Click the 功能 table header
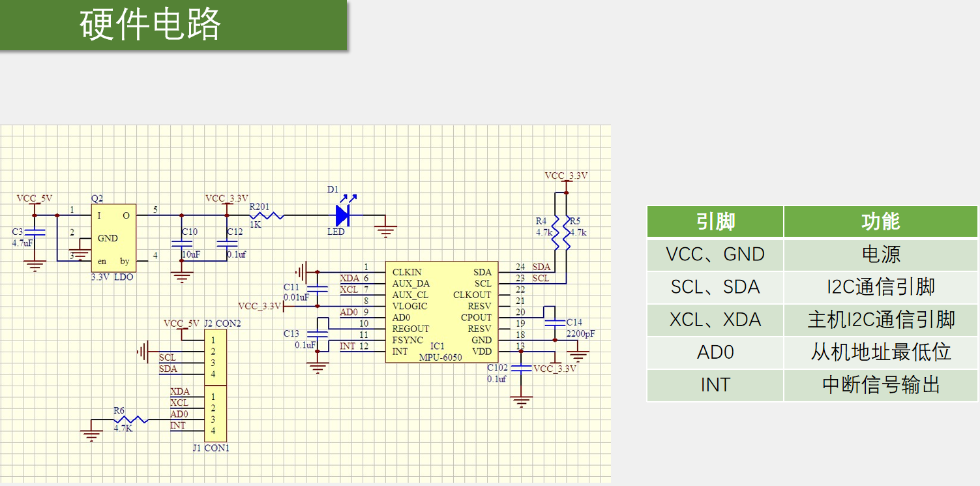This screenshot has height=486, width=980. coord(881,222)
